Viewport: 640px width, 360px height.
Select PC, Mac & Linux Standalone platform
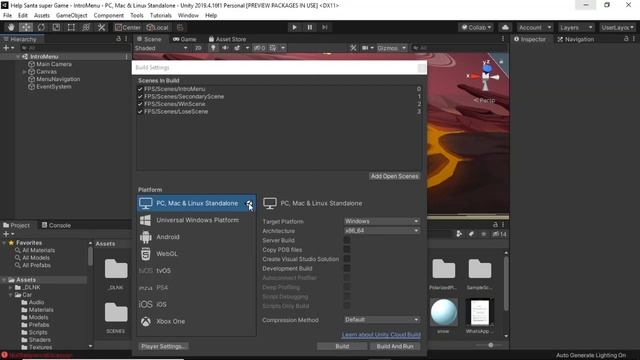(196, 203)
